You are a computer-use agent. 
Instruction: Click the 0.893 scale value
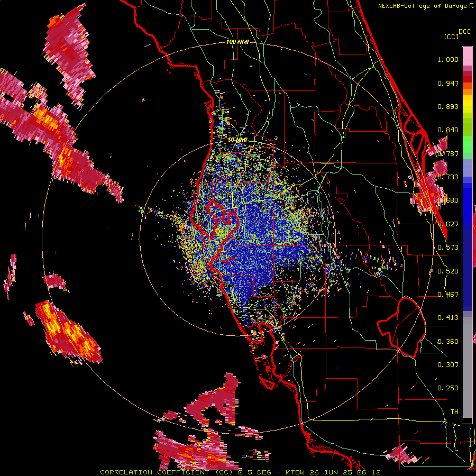point(448,106)
